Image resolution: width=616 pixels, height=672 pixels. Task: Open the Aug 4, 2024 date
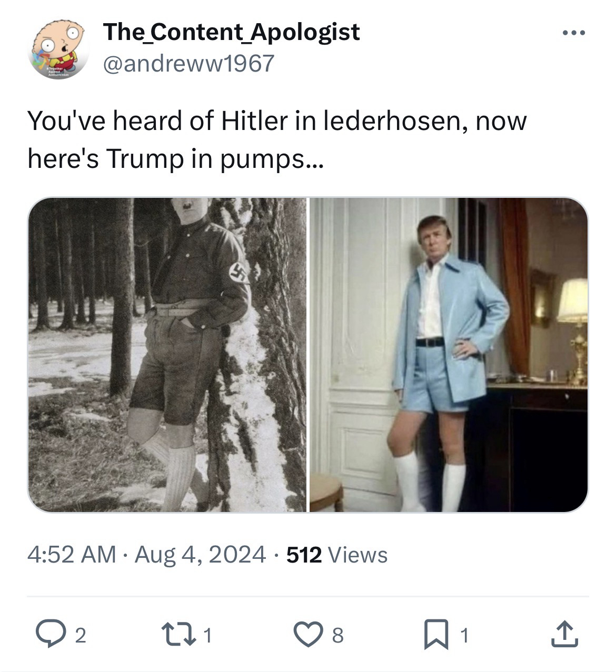click(x=200, y=554)
